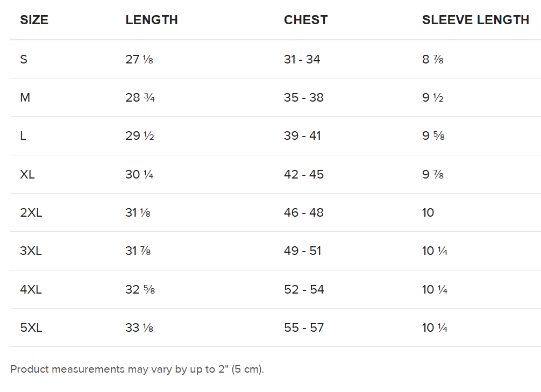Click the product measurements disclaimer text
Viewport: 541px width, 392px height.
(137, 369)
